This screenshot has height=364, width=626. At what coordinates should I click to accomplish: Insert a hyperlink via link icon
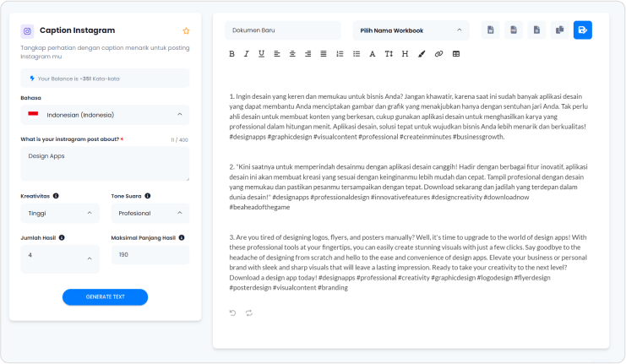(x=438, y=54)
